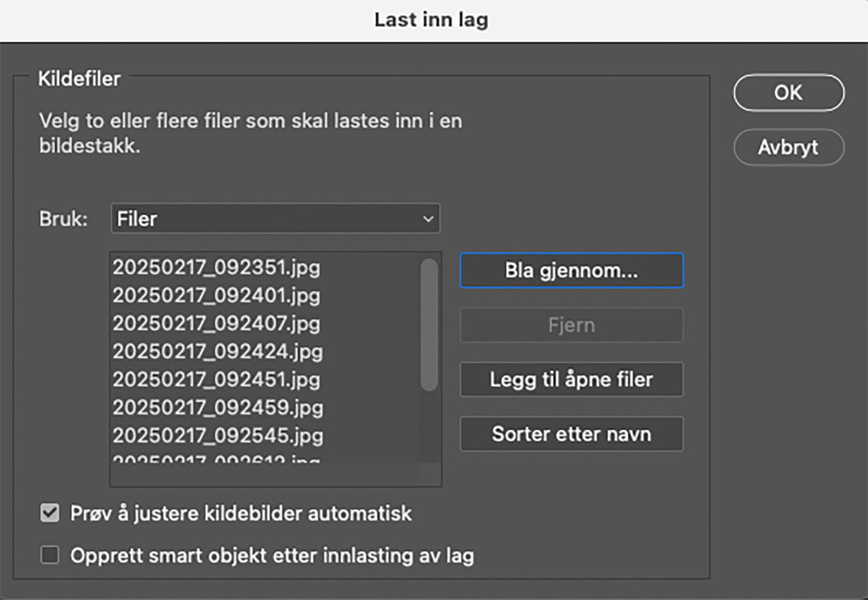Select file 20250217_092459.jpg in list
This screenshot has height=600, width=868.
point(218,407)
